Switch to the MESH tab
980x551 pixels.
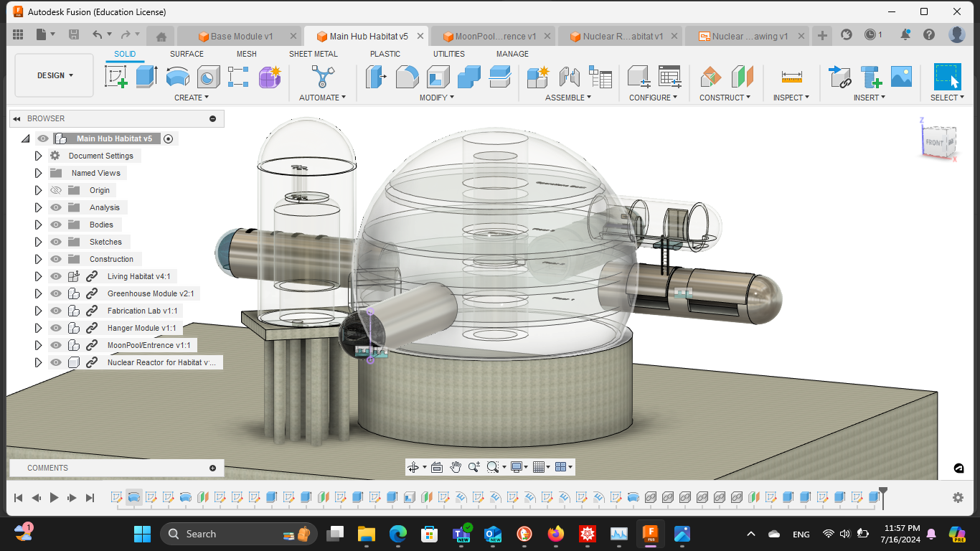[x=246, y=54]
